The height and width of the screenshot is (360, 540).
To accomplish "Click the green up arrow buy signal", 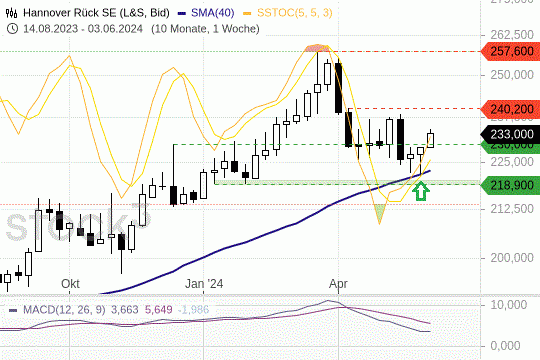I will [x=421, y=192].
